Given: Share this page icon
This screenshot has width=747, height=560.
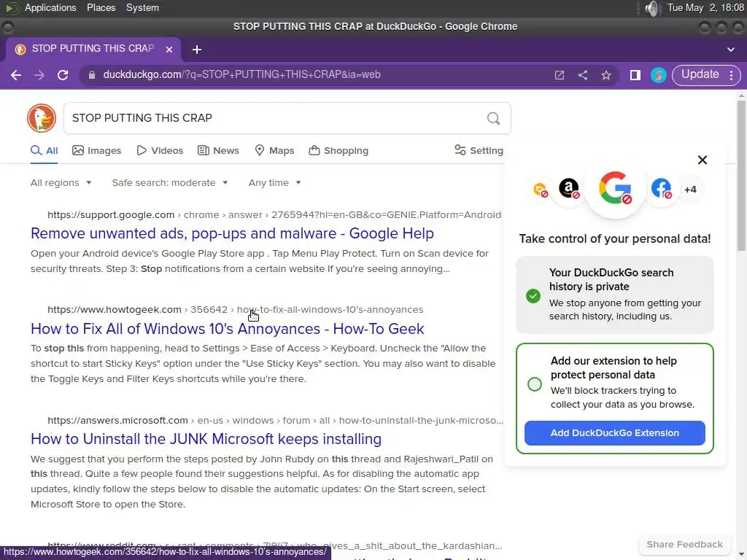Looking at the screenshot, I should (583, 75).
